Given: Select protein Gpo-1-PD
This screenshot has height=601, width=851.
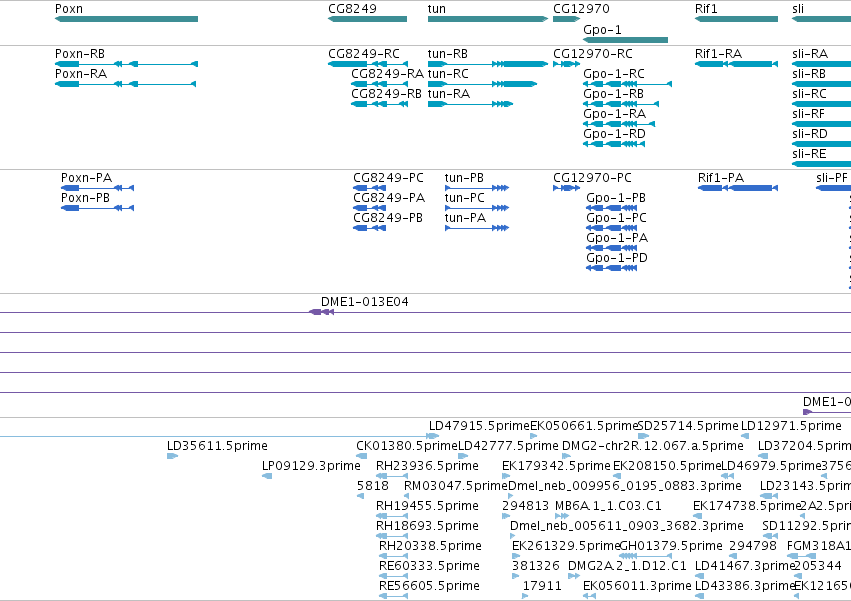Looking at the screenshot, I should [617, 258].
